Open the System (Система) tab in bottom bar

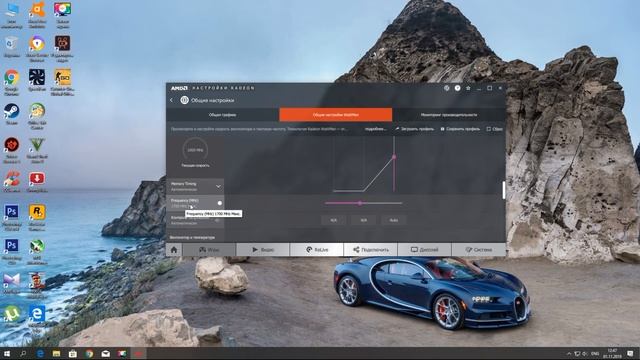click(479, 249)
